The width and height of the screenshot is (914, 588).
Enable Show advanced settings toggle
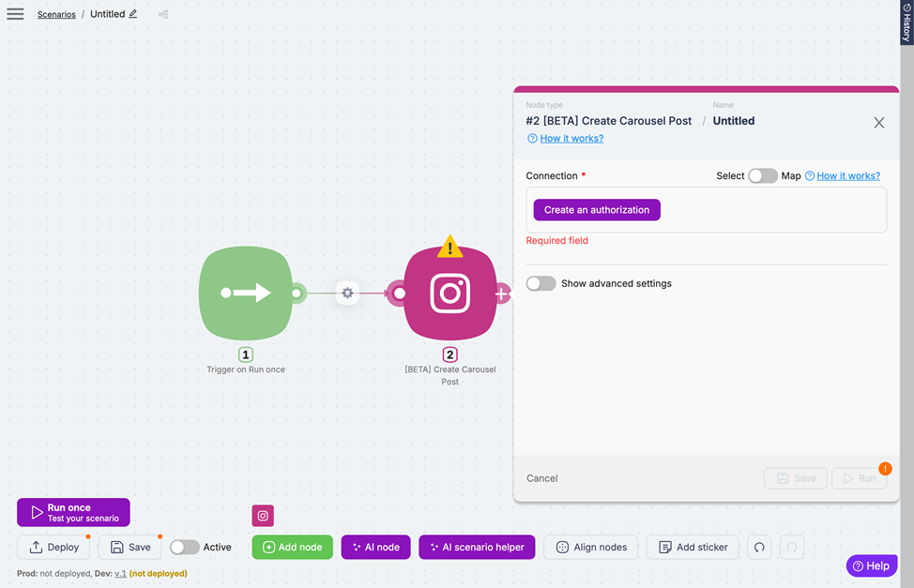click(541, 283)
